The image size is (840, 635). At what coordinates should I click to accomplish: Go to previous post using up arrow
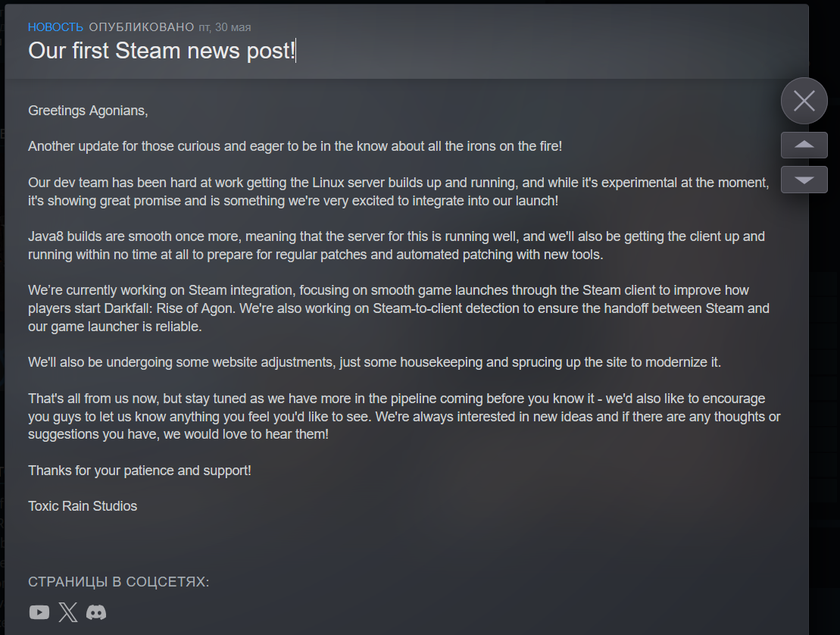point(804,145)
